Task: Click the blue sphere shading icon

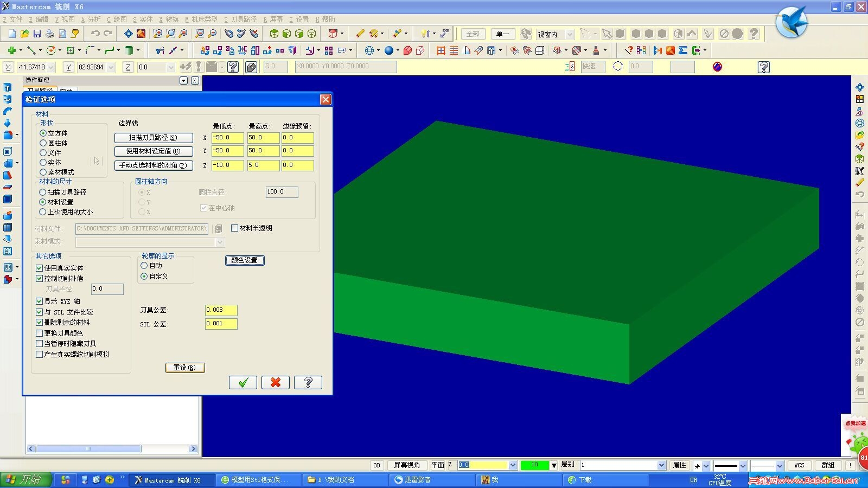Action: coord(389,50)
